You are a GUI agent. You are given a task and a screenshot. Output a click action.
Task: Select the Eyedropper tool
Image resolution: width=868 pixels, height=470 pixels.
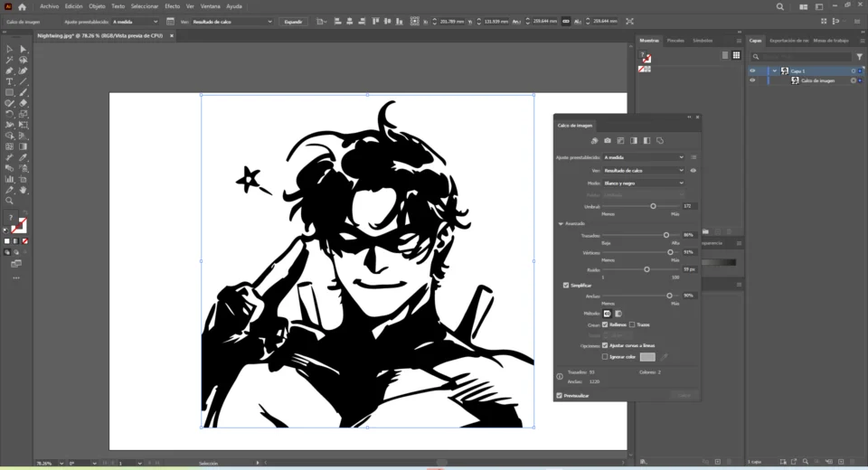click(24, 157)
